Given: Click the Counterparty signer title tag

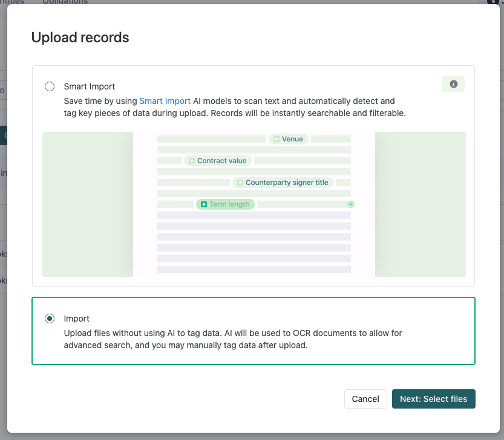Looking at the screenshot, I should click(283, 183).
